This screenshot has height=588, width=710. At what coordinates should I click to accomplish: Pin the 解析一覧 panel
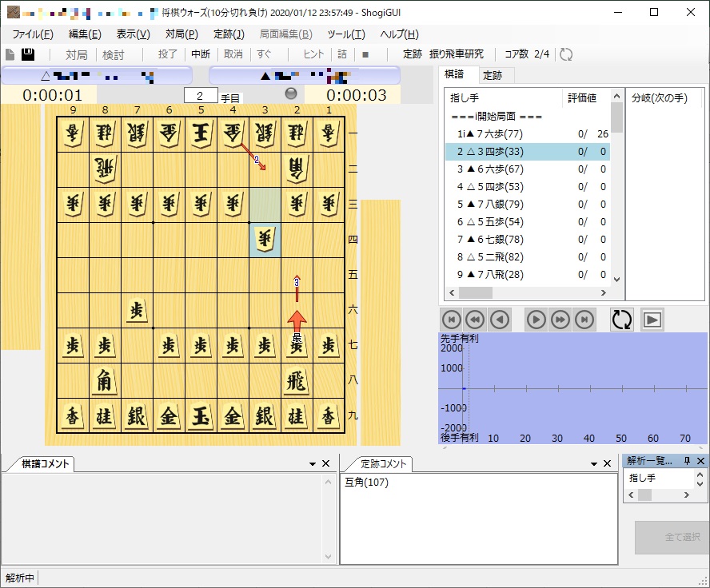[687, 460]
